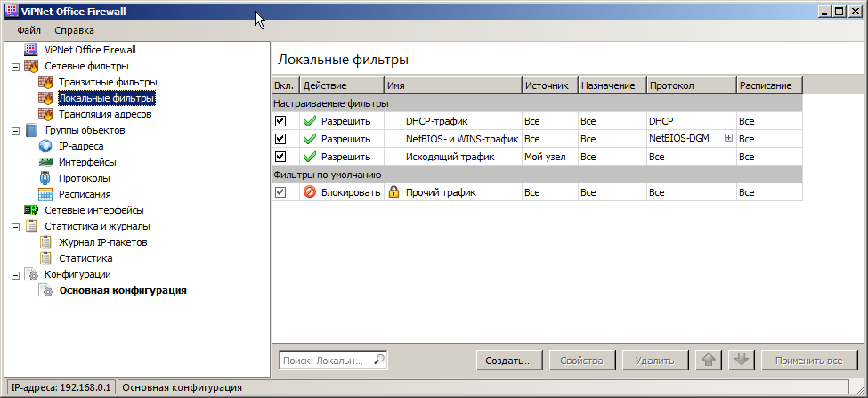Click the Локальные фильтры tree icon
This screenshot has height=398, width=868.
click(x=45, y=98)
